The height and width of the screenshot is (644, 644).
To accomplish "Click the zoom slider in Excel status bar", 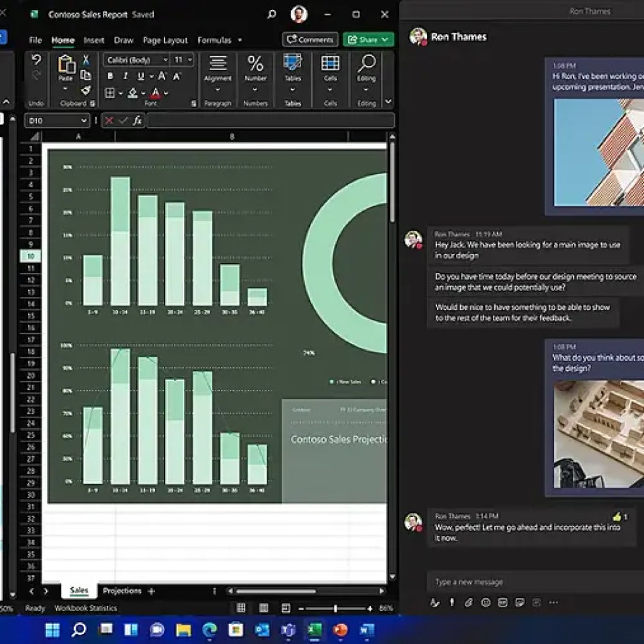I will [x=335, y=609].
